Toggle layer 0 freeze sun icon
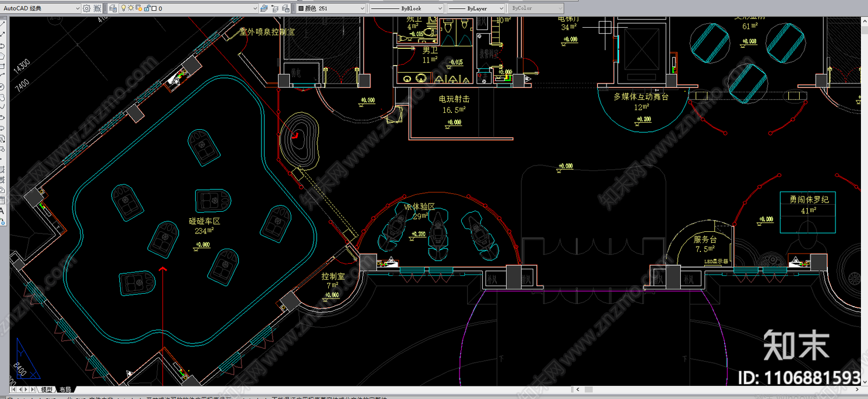The image size is (868, 399). pyautogui.click(x=131, y=8)
